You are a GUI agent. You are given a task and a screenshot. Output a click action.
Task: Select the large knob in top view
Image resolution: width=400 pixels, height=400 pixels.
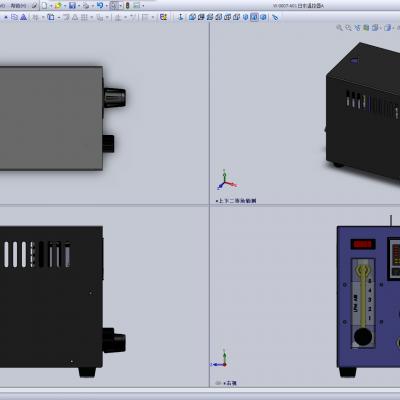tap(115, 97)
